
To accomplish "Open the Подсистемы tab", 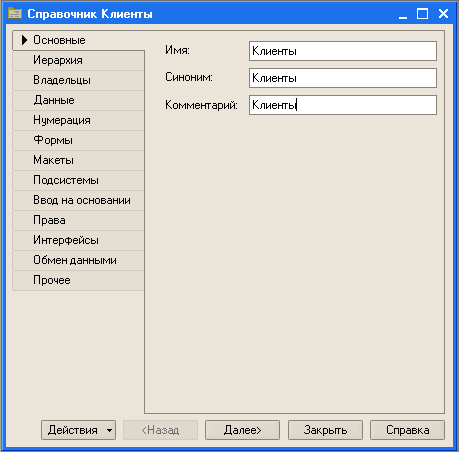I will [x=79, y=180].
